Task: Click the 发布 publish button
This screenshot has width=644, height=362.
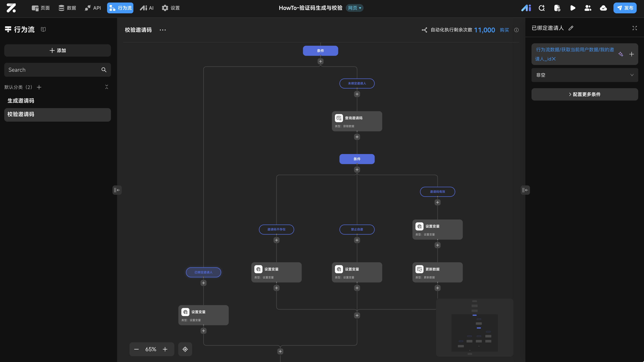Action: tap(625, 8)
